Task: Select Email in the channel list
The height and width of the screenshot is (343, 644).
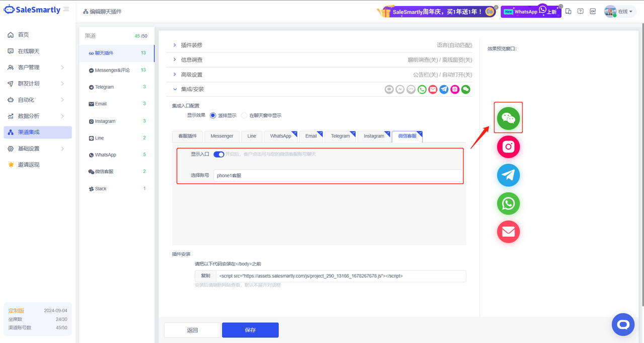Action: [117, 104]
